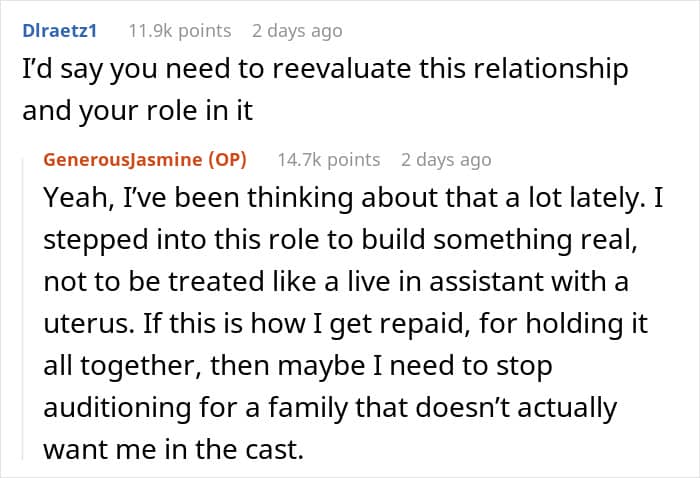Click the "not to be treated like" line

click(x=336, y=282)
